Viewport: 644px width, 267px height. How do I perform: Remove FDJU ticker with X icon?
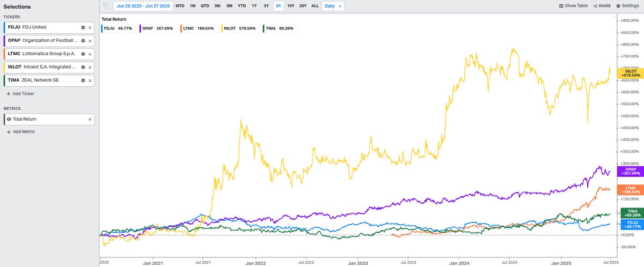[90, 27]
